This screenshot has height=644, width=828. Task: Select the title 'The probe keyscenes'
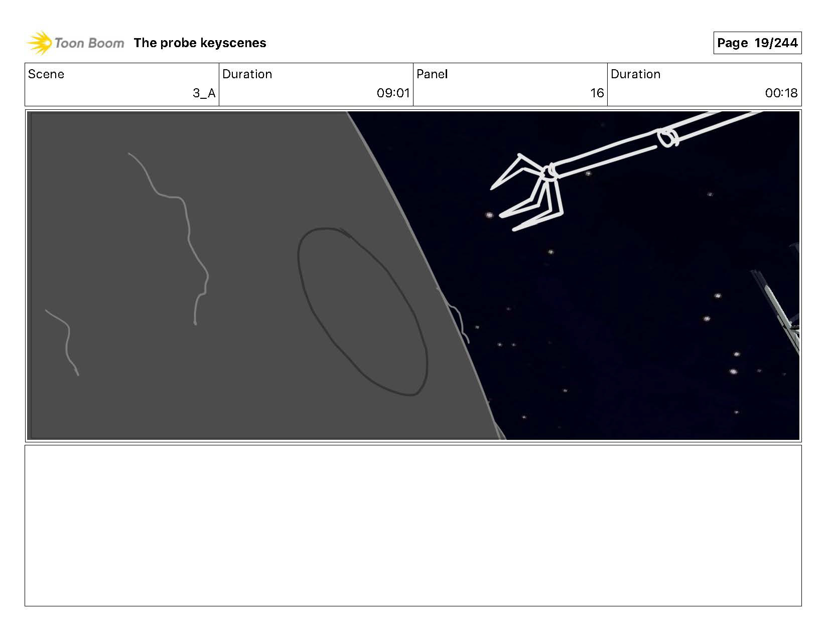pyautogui.click(x=200, y=43)
